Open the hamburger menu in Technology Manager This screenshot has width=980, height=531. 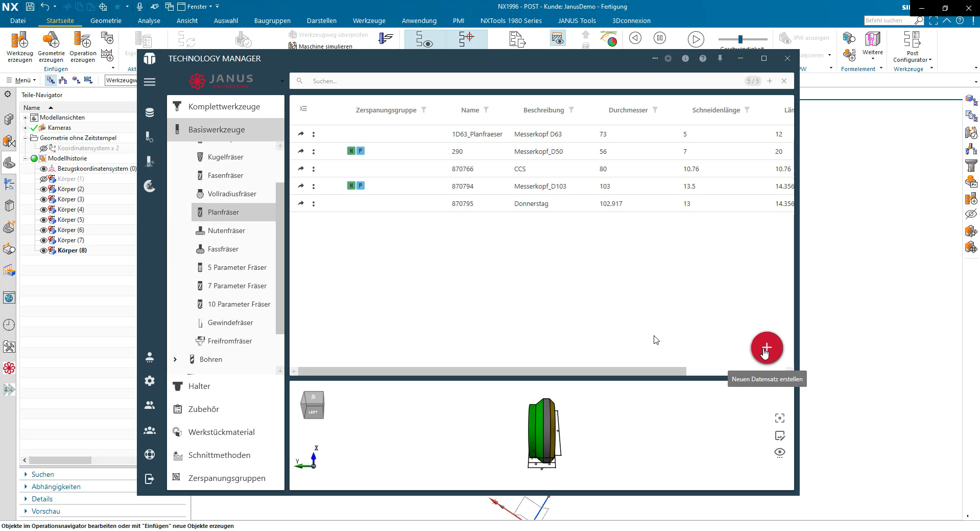[150, 82]
